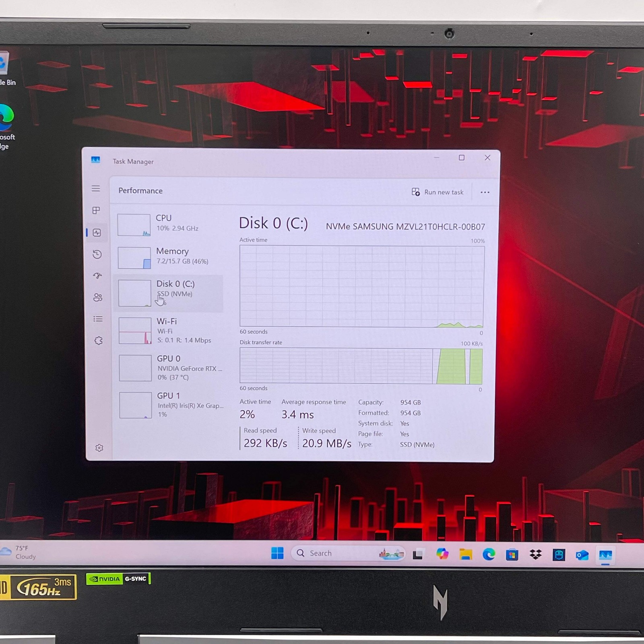Click the 3.4 ms response time value
The width and height of the screenshot is (644, 644).
[297, 415]
